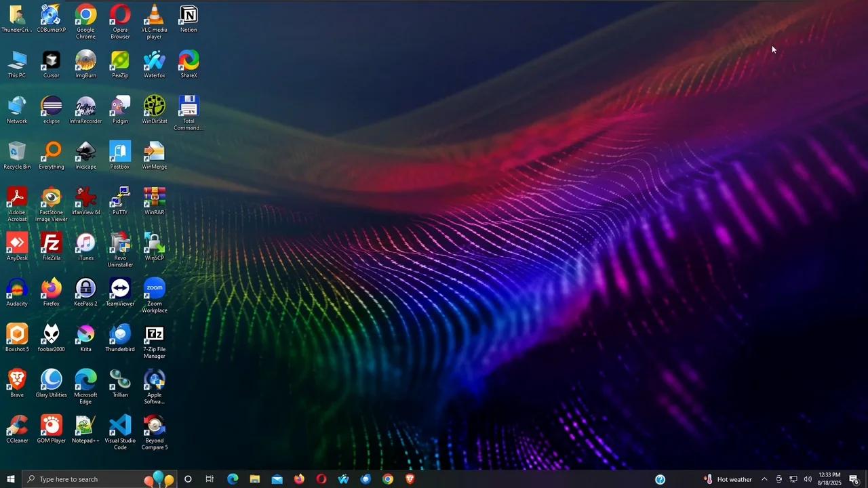Select Adobe Acrobat desktop icon
Viewport: 868px width, 488px height.
pyautogui.click(x=17, y=204)
